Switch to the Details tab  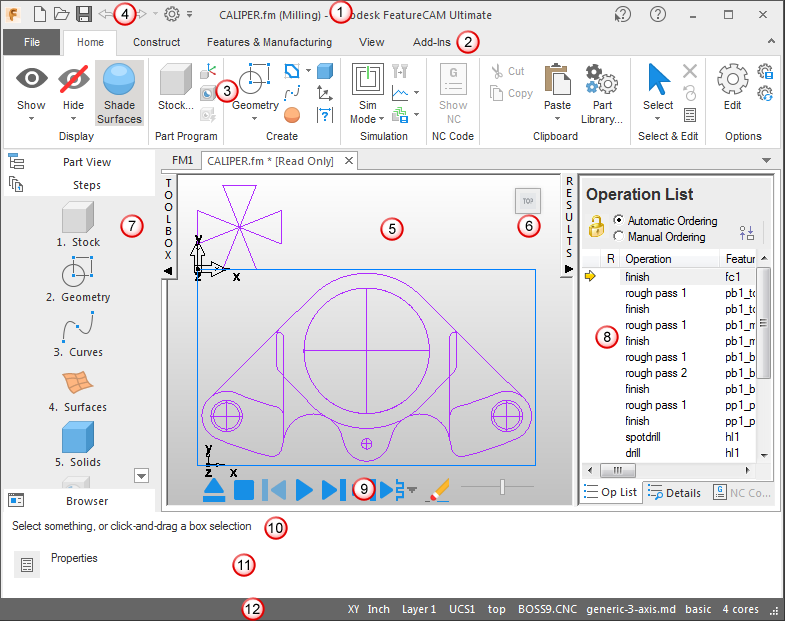pos(675,493)
